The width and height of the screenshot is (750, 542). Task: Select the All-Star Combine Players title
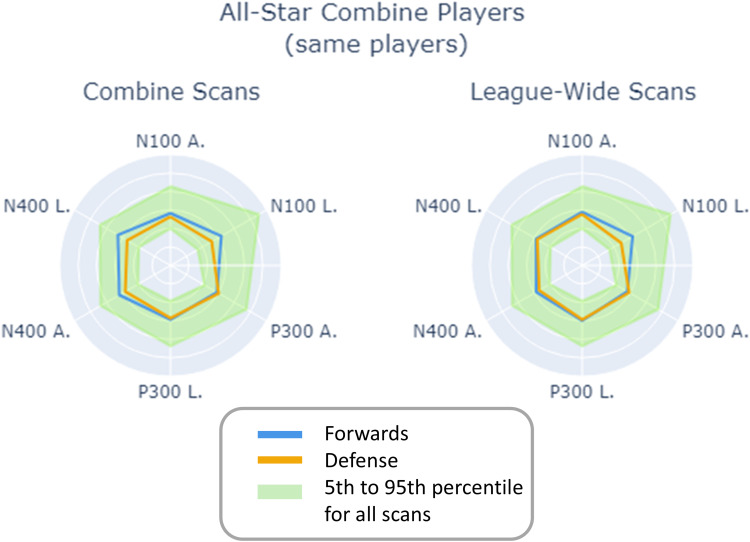[374, 16]
